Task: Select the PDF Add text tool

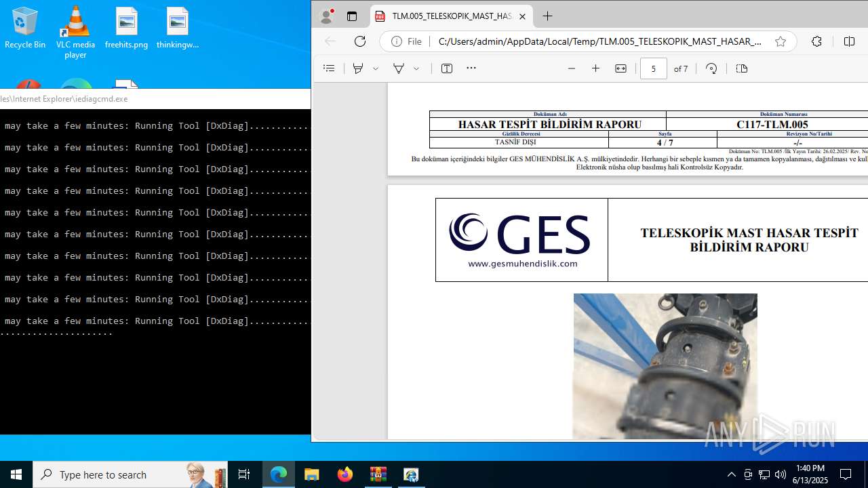Action: pos(447,68)
